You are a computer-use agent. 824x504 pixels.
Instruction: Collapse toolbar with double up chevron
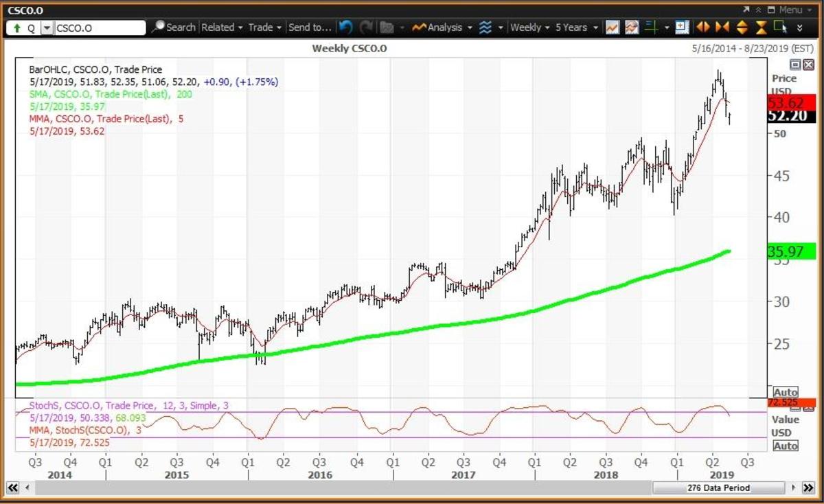[758, 10]
